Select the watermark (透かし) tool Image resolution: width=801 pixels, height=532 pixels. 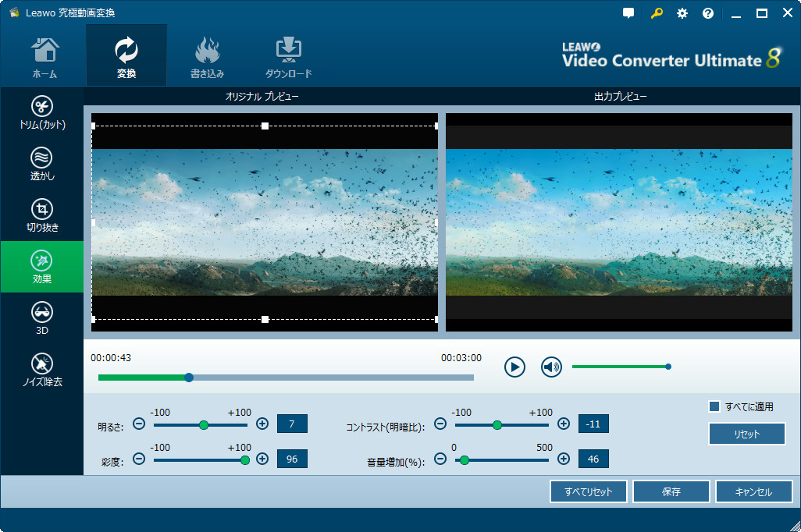42,164
